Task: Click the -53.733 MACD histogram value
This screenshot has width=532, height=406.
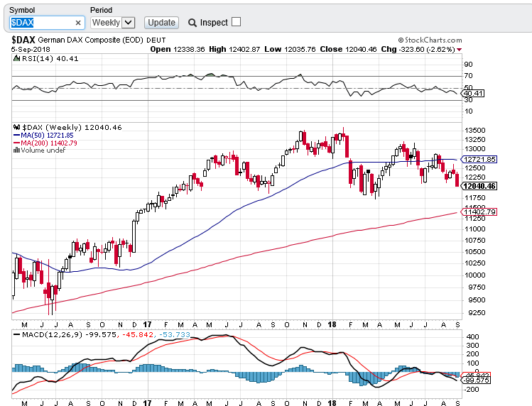Action: point(175,335)
